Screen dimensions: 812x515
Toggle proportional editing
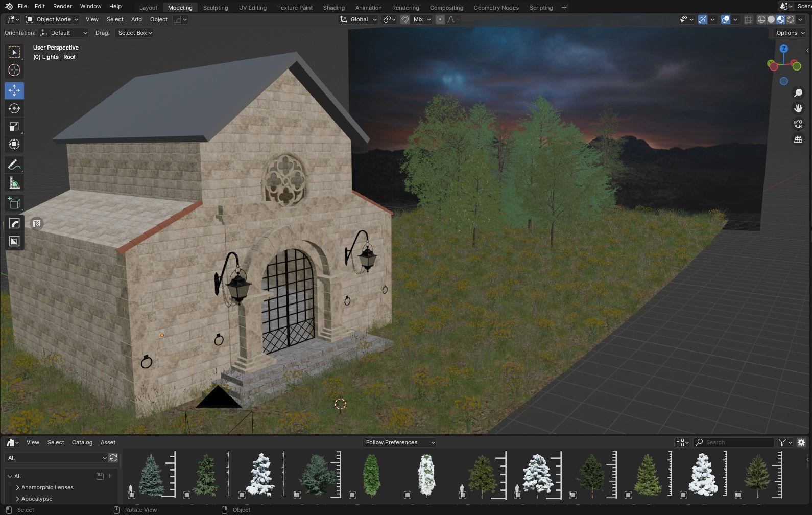click(440, 19)
